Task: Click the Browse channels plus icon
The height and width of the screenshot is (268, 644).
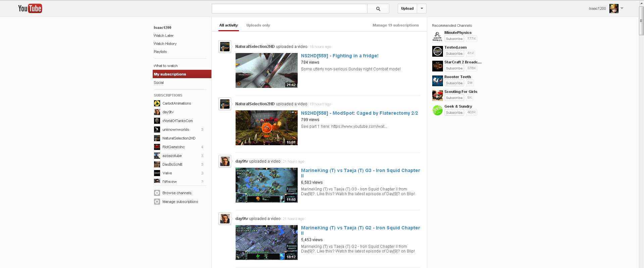Action: point(157,193)
